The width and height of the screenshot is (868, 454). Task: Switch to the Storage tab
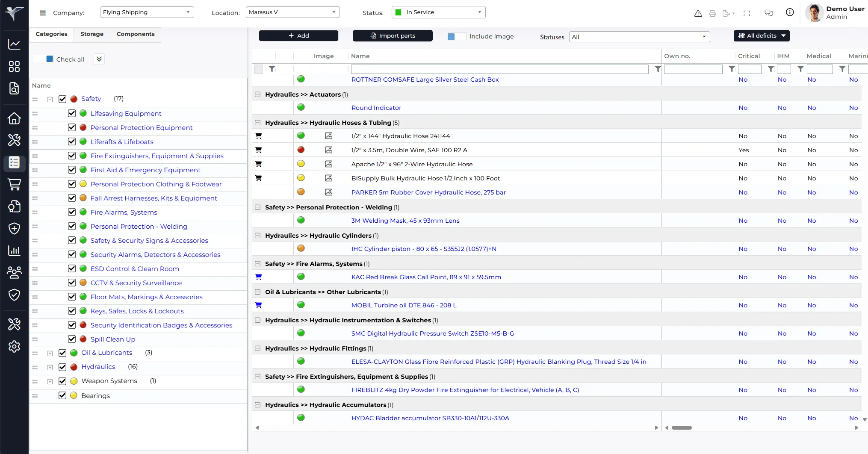click(x=92, y=34)
